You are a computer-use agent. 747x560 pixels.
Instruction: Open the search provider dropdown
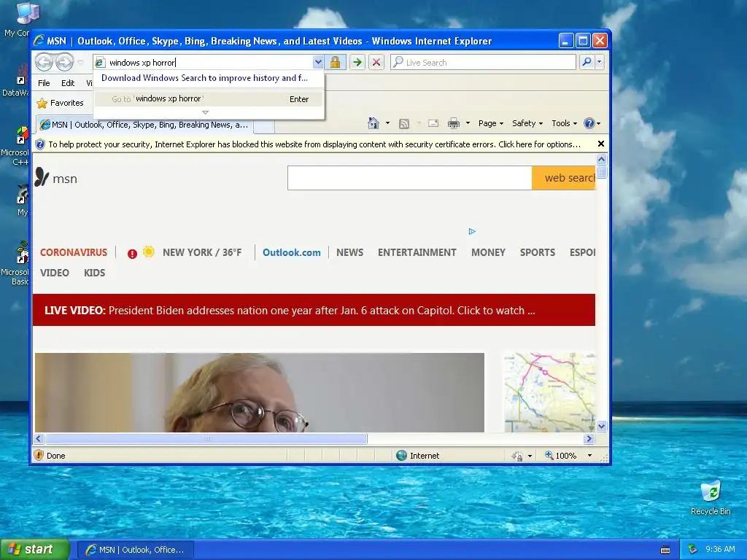600,62
